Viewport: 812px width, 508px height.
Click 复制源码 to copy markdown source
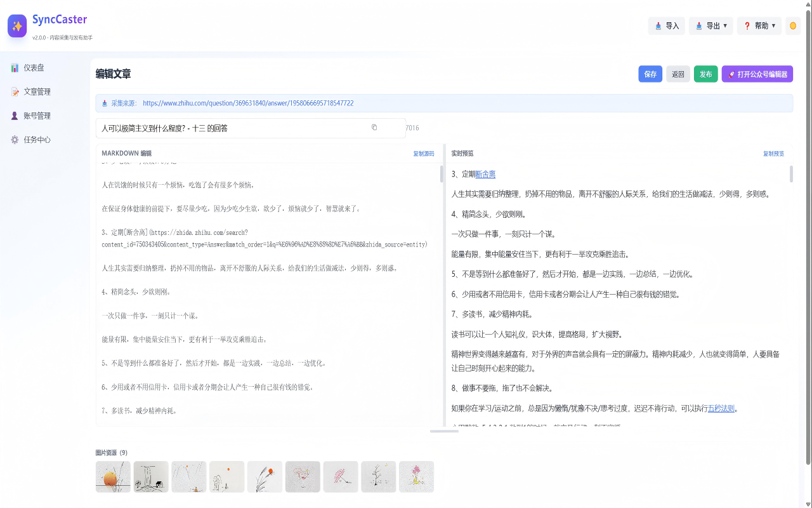423,153
